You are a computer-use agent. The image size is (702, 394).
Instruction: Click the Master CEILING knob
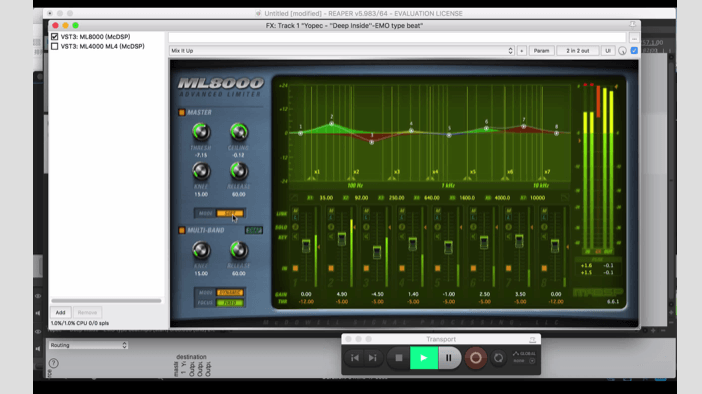[x=239, y=132]
